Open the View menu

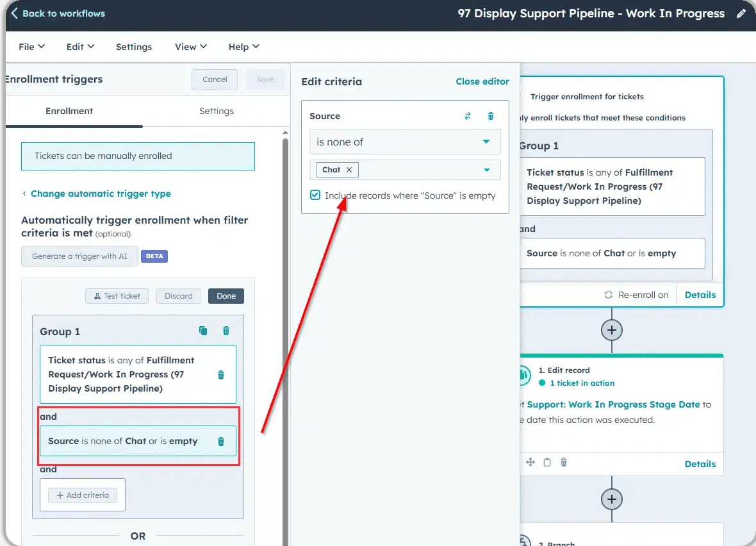point(190,46)
